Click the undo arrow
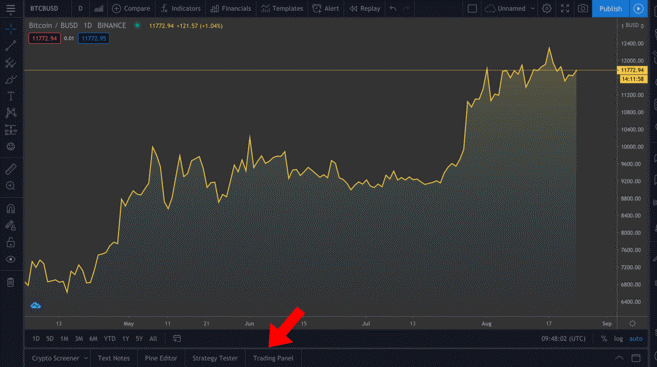Viewport: 657px width, 367px height. (393, 9)
